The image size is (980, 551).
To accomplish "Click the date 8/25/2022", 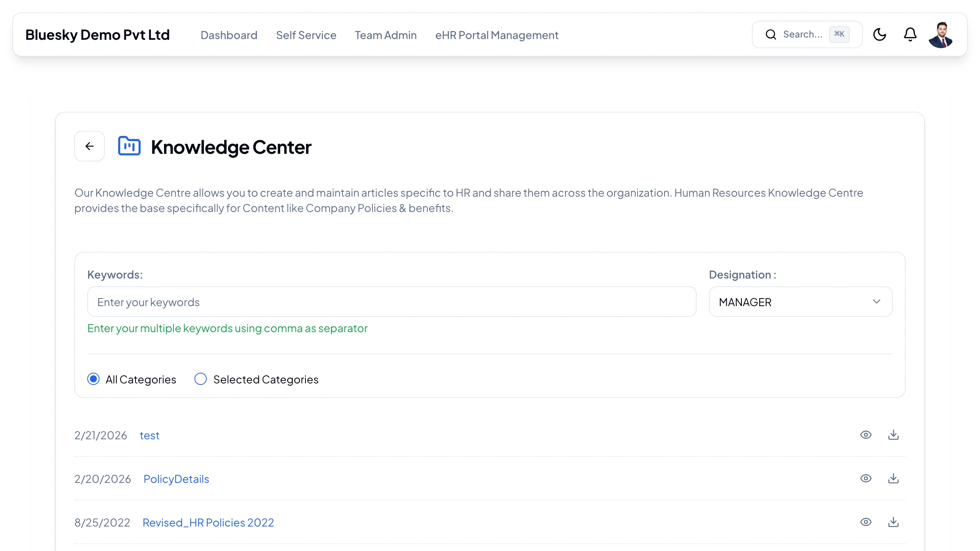I will coord(102,523).
